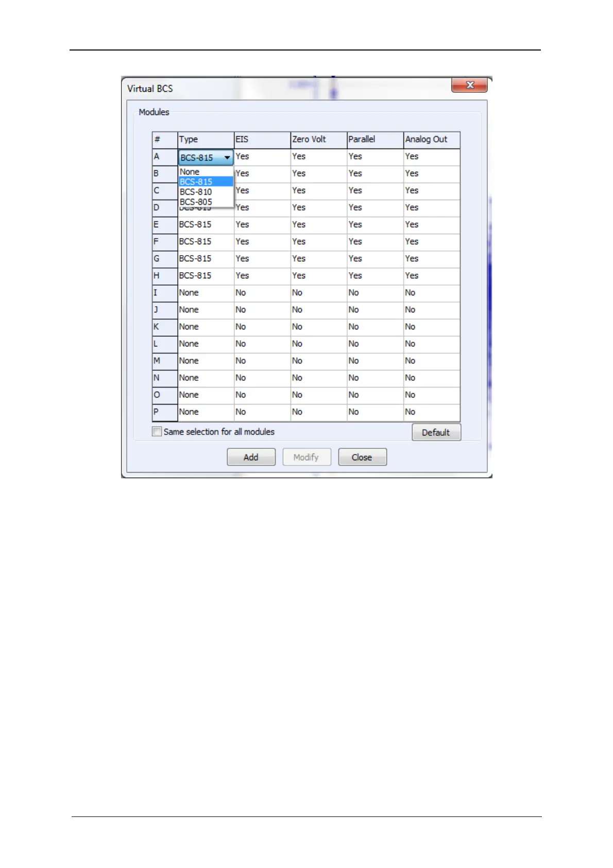Select the row header H
The image size is (613, 868).
[x=165, y=276]
